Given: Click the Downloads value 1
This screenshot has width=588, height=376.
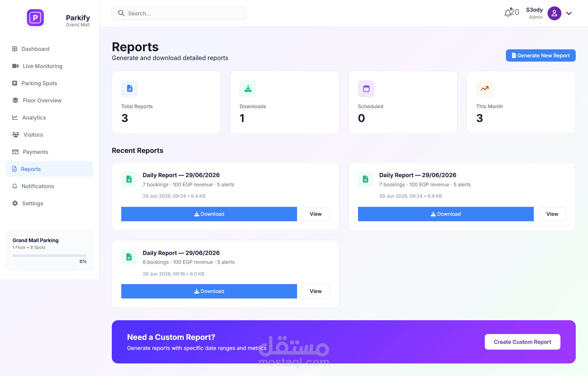Looking at the screenshot, I should point(242,118).
